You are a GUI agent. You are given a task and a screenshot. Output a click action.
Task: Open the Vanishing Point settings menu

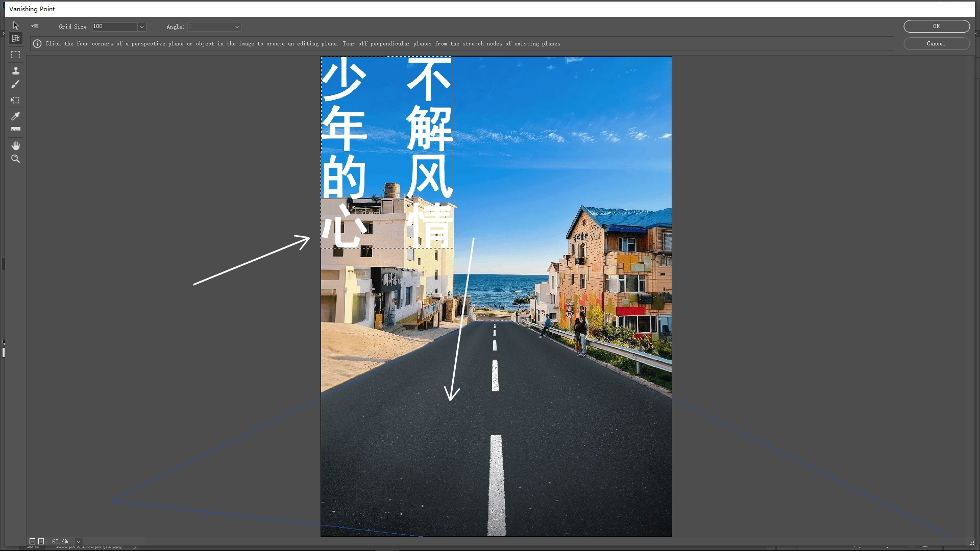[x=35, y=27]
